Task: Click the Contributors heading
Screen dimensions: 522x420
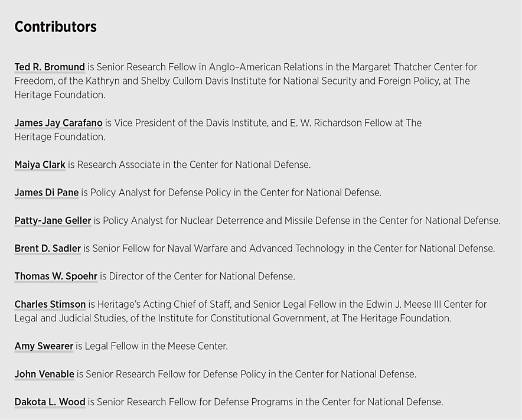Action: click(56, 27)
